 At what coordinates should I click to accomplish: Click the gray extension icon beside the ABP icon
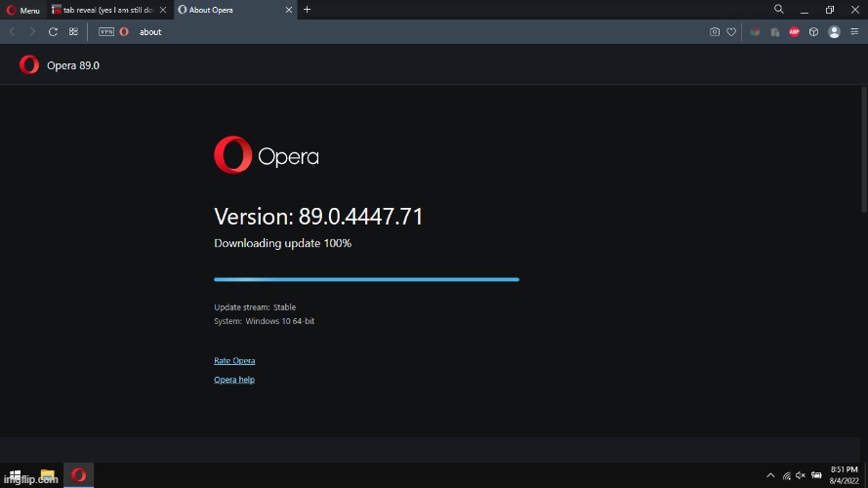coord(775,32)
